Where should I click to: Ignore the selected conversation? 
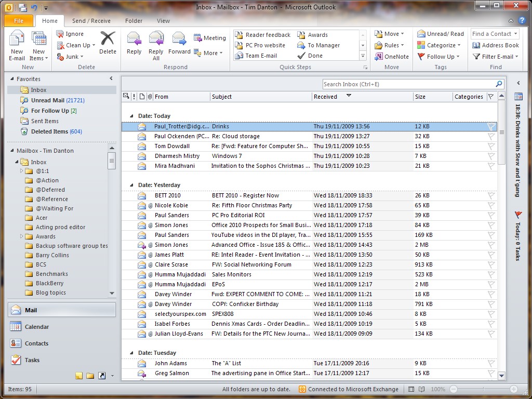pyautogui.click(x=70, y=34)
